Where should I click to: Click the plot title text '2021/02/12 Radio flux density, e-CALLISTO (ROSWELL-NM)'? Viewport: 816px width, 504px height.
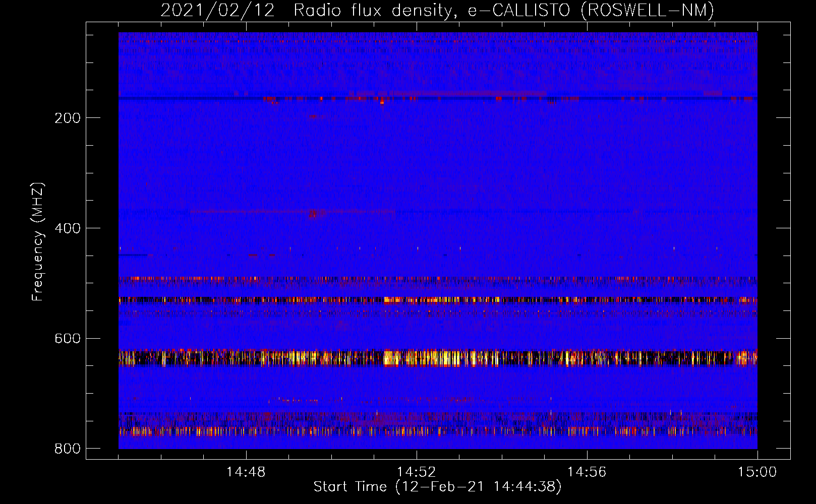pyautogui.click(x=437, y=10)
